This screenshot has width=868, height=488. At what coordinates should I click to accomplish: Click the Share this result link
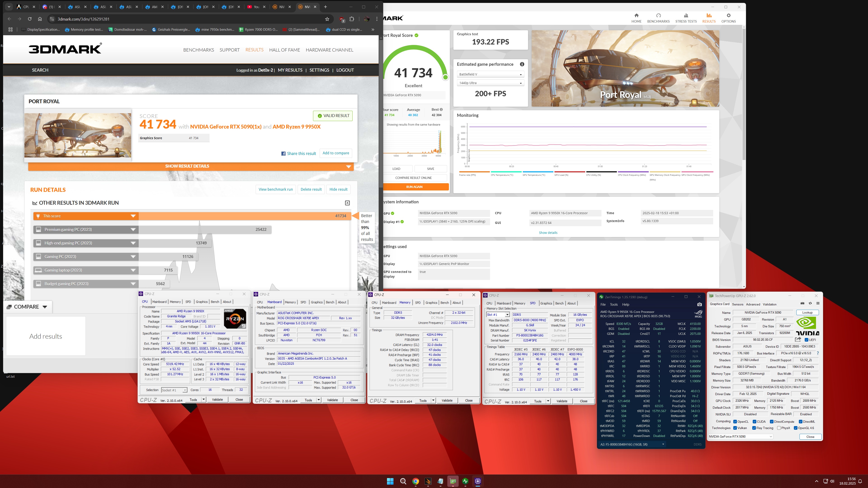pyautogui.click(x=299, y=154)
